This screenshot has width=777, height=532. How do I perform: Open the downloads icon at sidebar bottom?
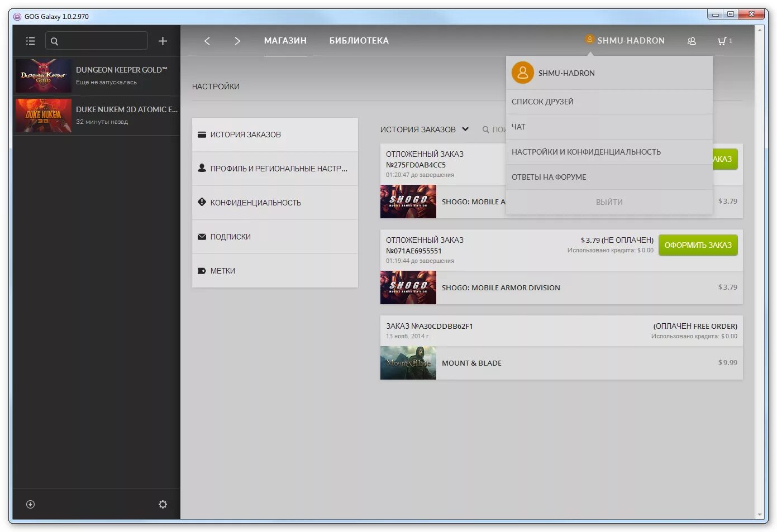pyautogui.click(x=31, y=504)
